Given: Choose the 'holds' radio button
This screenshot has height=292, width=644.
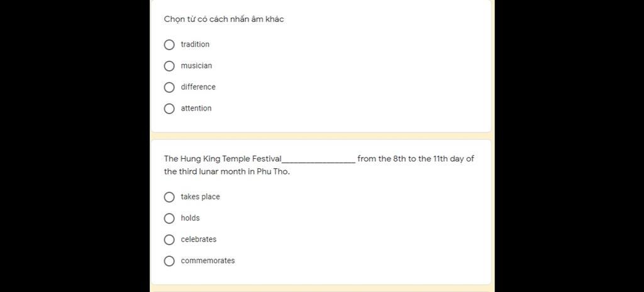Looking at the screenshot, I should coord(169,219).
